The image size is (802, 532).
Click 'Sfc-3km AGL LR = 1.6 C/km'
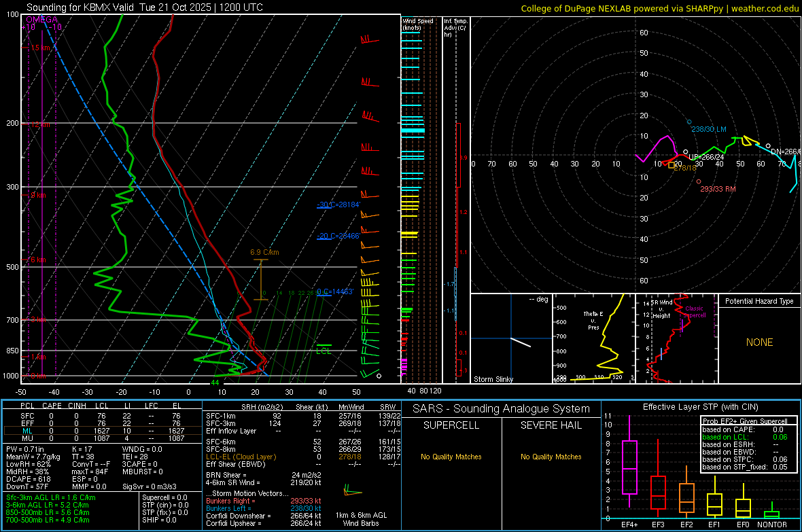[51, 497]
